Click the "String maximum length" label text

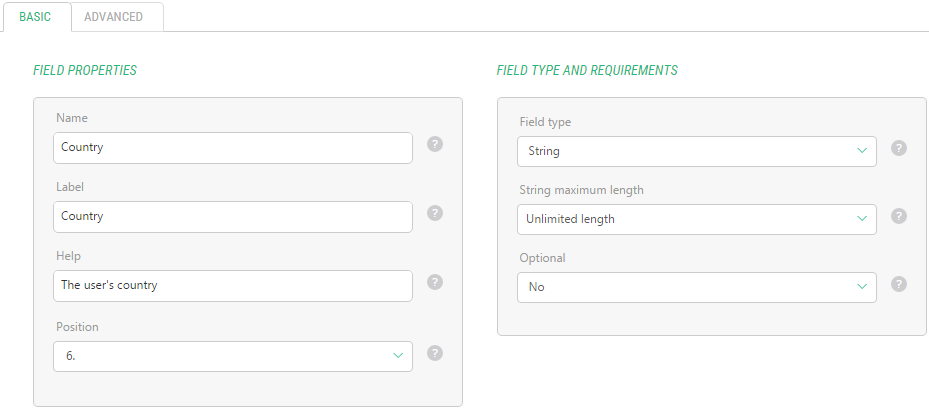pos(580,190)
